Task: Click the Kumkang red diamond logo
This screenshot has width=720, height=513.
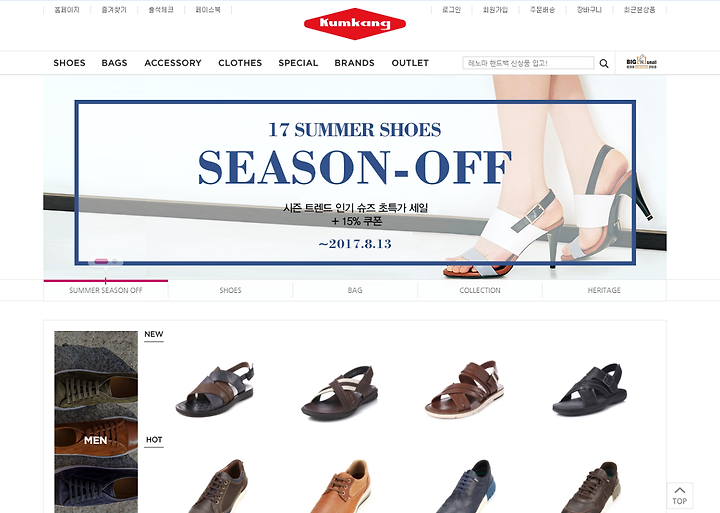Action: [x=354, y=23]
